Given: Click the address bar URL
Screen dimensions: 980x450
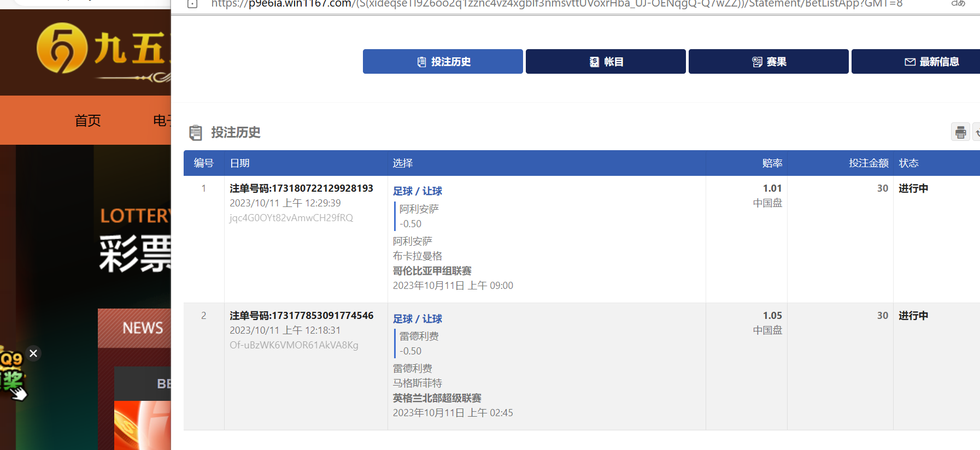Looking at the screenshot, I should 556,4.
